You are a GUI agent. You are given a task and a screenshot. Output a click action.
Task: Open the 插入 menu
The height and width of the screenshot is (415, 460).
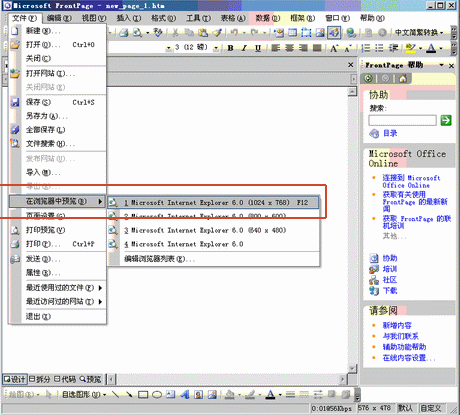(x=129, y=18)
